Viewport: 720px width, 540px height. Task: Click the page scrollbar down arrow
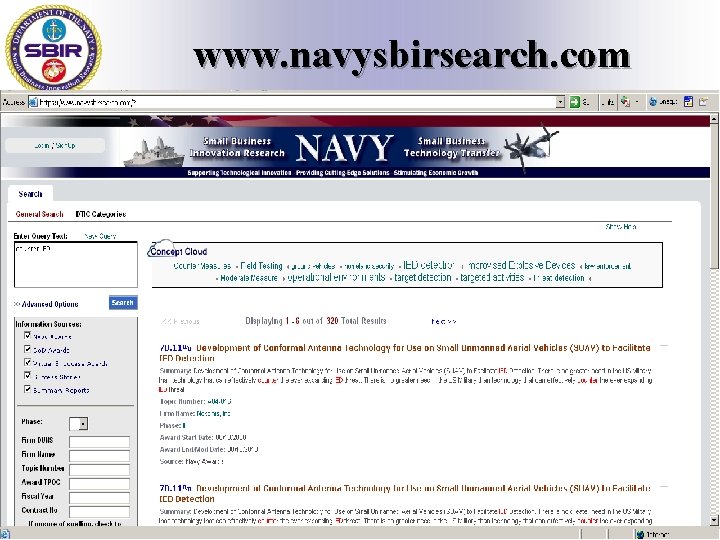(x=714, y=520)
